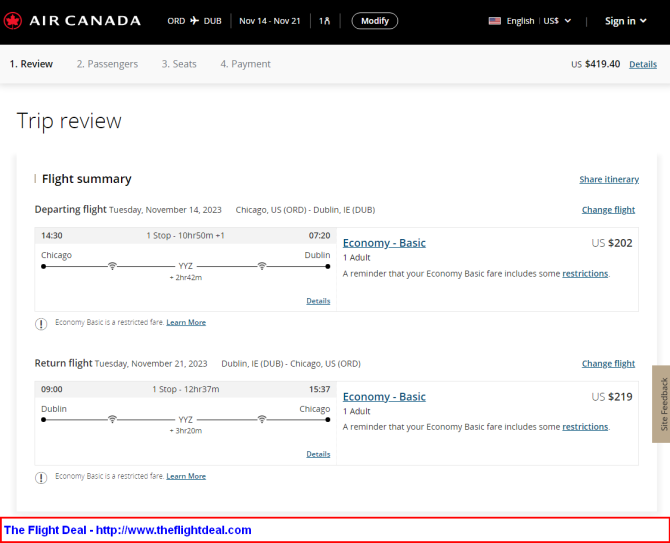Click Share itinerary link
This screenshot has height=543, width=670.
click(609, 179)
